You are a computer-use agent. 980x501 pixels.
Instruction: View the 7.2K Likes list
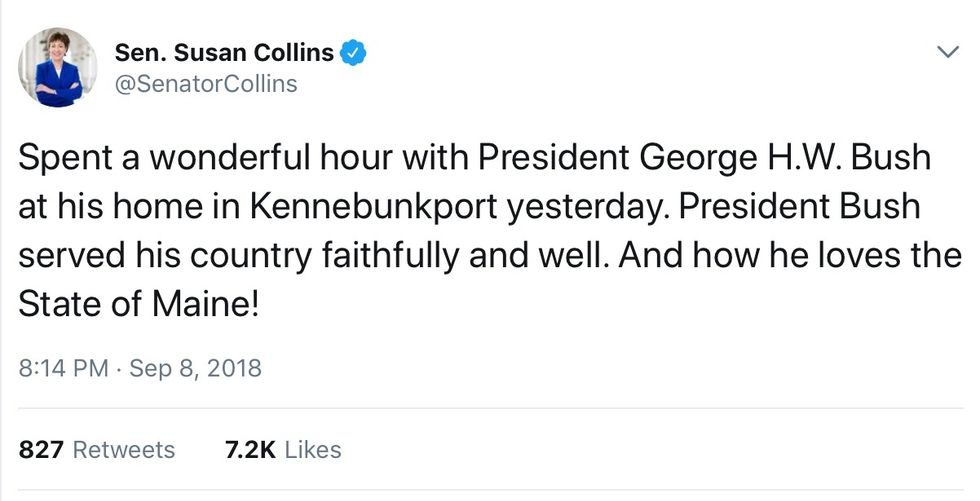283,450
